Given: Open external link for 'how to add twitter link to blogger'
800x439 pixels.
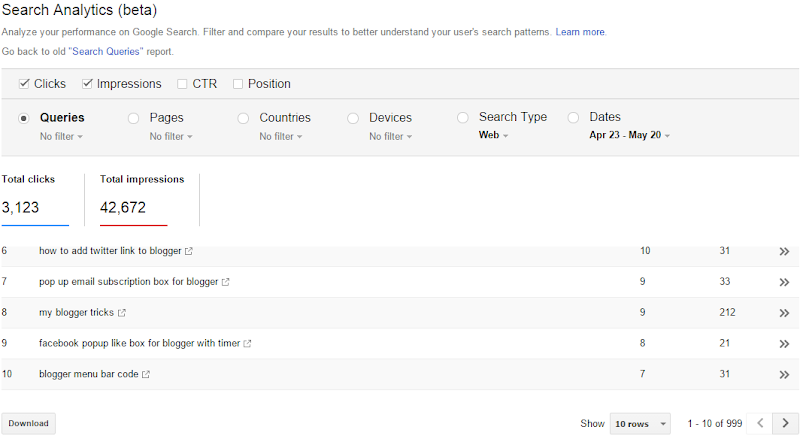Looking at the screenshot, I should pyautogui.click(x=189, y=251).
